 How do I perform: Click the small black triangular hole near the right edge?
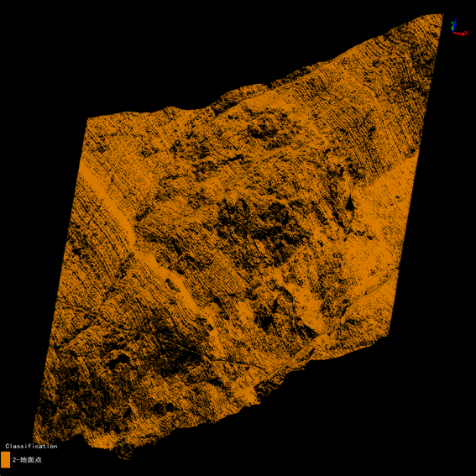(x=350, y=204)
